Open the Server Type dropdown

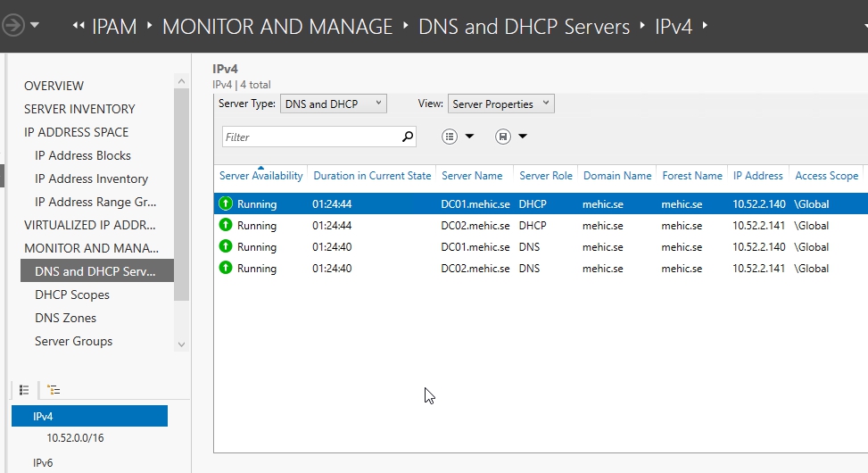coord(334,104)
